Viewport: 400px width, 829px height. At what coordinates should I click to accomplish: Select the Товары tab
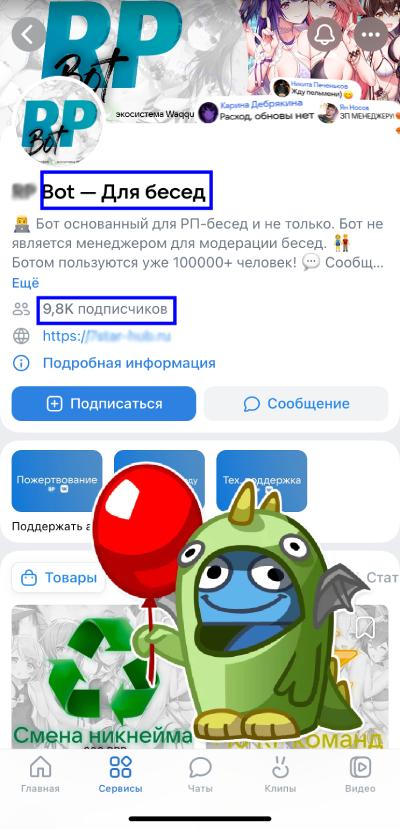click(x=59, y=578)
